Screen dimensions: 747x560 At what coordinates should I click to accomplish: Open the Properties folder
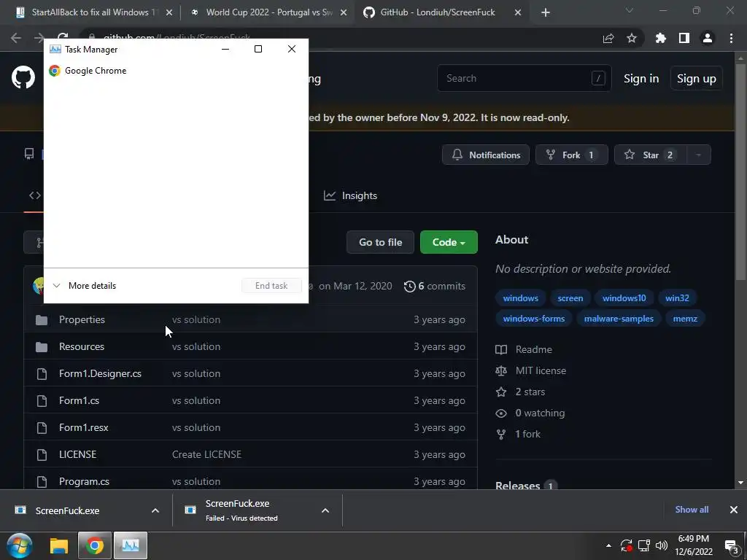(82, 319)
